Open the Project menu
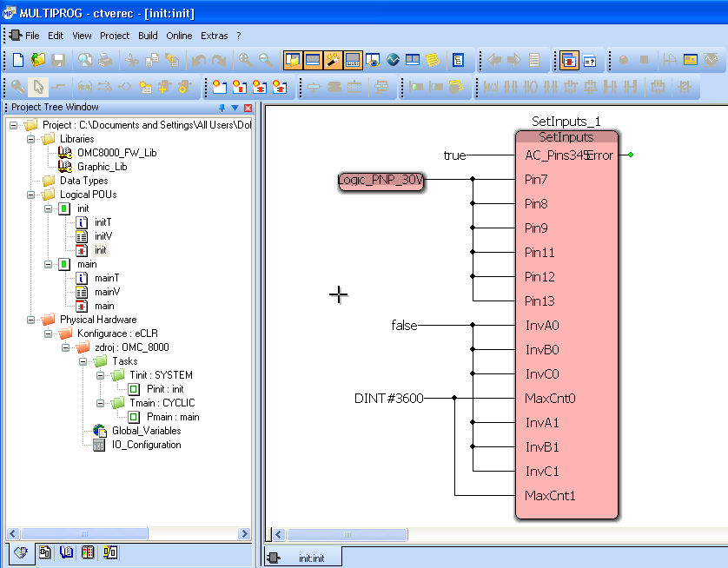Image resolution: width=728 pixels, height=568 pixels. [115, 36]
